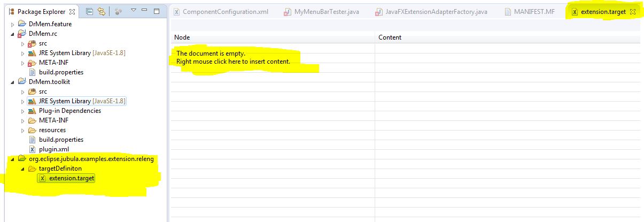
Task: Click the resources folder icon
Action: (32, 130)
